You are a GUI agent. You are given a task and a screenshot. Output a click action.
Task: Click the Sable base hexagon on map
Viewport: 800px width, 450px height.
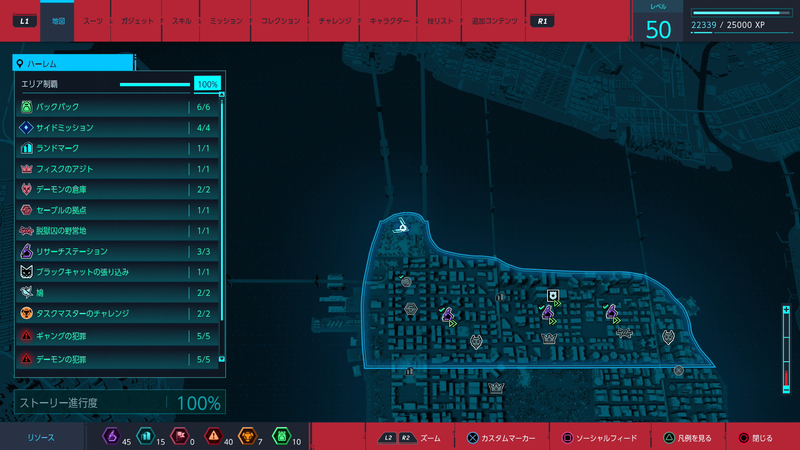click(x=411, y=309)
